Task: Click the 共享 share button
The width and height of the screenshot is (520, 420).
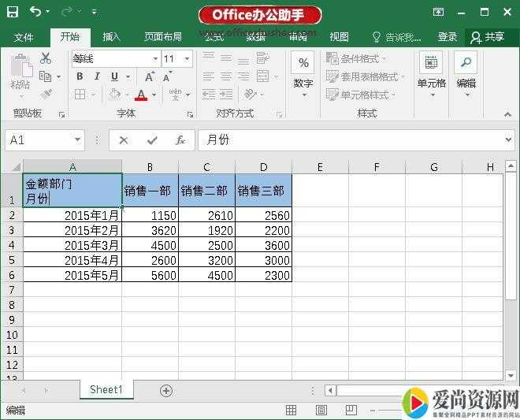Action: (488, 37)
